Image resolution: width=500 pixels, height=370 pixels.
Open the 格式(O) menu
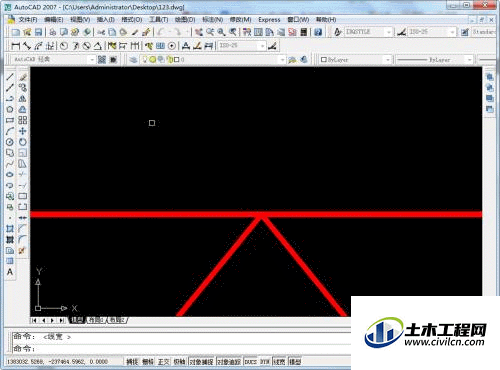[131, 20]
